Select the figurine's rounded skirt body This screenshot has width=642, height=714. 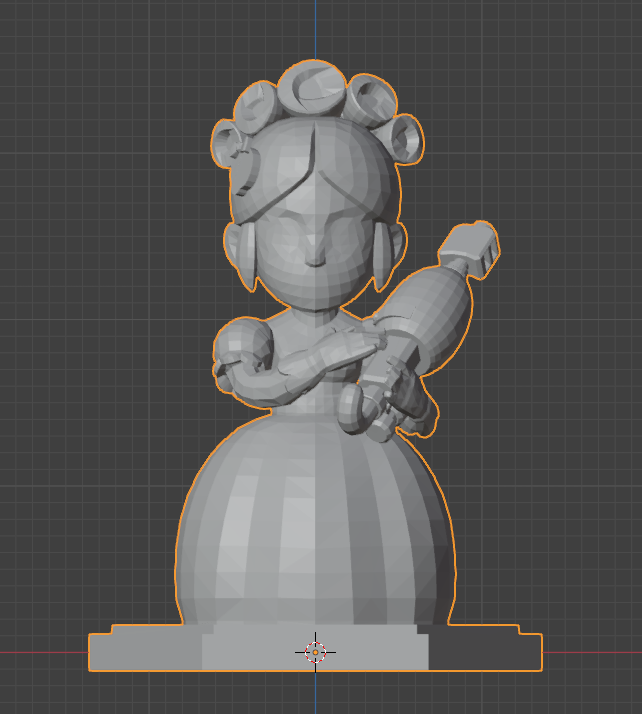click(315, 519)
